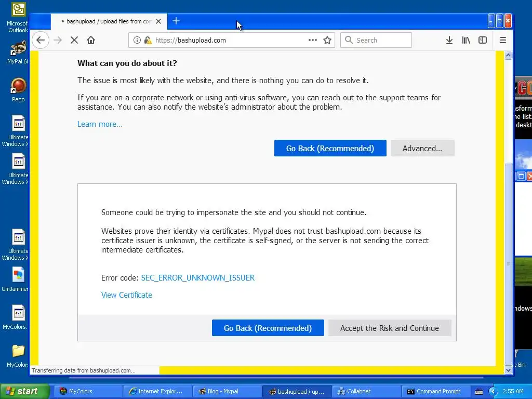The image size is (532, 399).
Task: Click the Forward arrow button
Action: [x=58, y=40]
